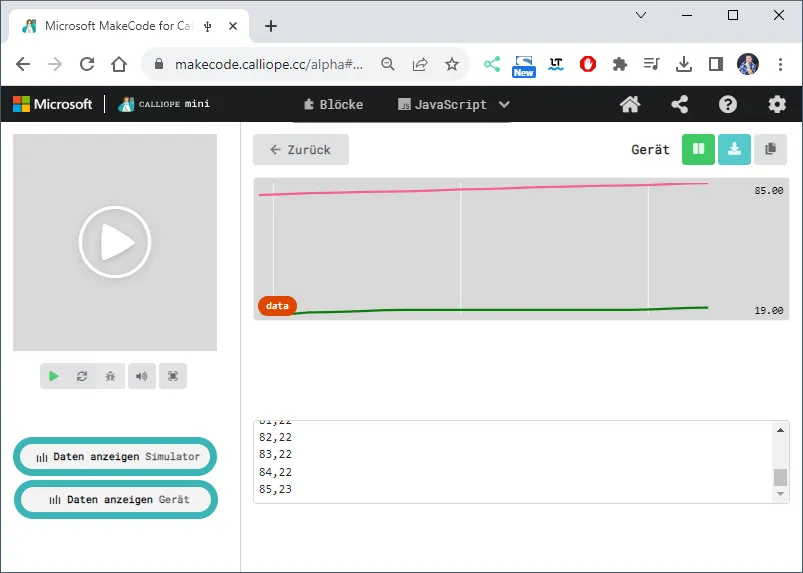Viewport: 803px width, 573px height.
Task: Open Chrome's tab search chevron
Action: point(641,15)
